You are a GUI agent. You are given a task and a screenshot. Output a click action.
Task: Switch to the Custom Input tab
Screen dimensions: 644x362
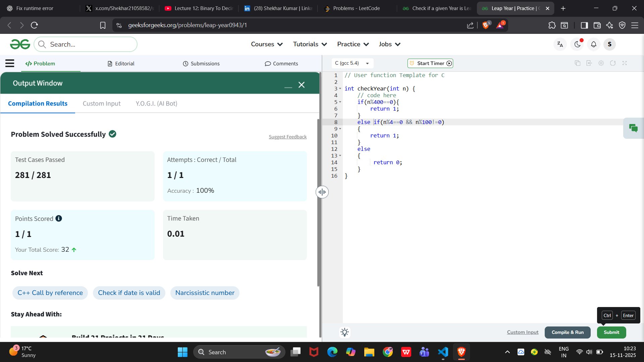point(102,104)
